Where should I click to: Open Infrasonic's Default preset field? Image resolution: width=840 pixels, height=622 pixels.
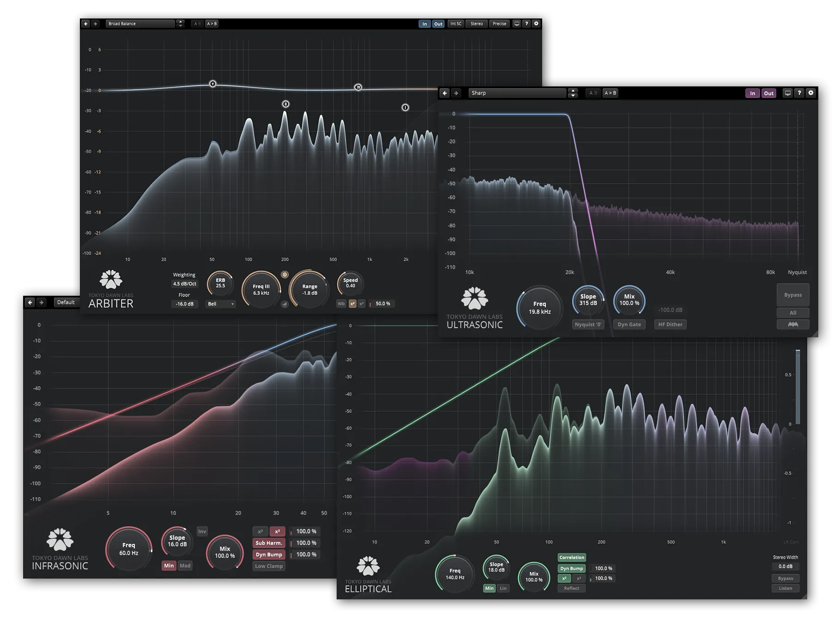click(x=66, y=302)
